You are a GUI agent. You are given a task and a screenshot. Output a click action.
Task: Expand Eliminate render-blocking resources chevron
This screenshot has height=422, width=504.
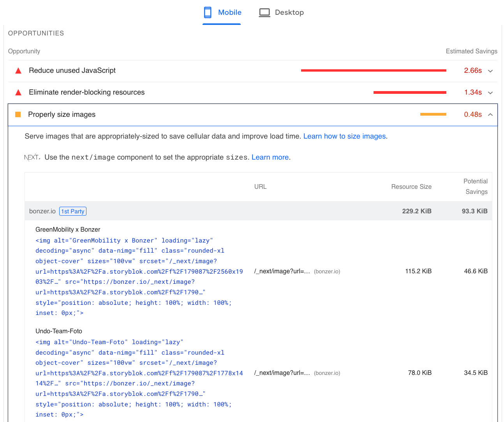[490, 93]
